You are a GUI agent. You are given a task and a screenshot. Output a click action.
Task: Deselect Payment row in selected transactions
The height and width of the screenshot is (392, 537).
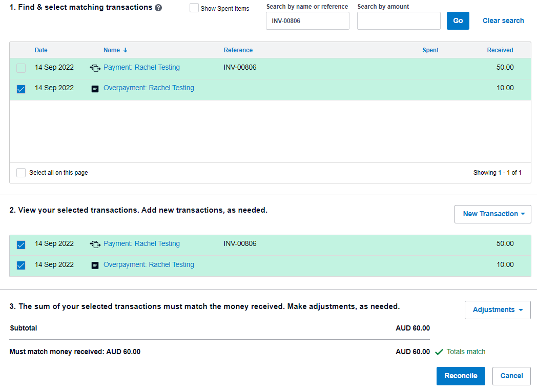point(21,244)
